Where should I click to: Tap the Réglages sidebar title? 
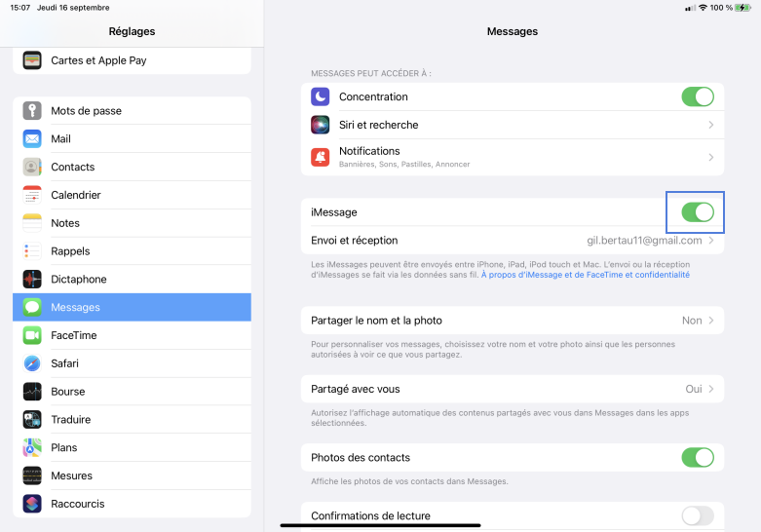[132, 31]
